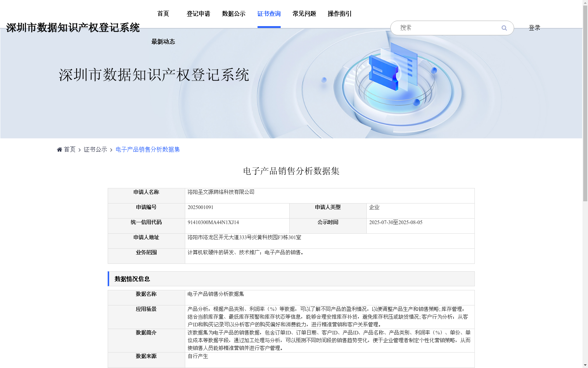Viewport: 588px width, 368px height.
Task: Open the 常见问题 menu item
Action: (304, 14)
